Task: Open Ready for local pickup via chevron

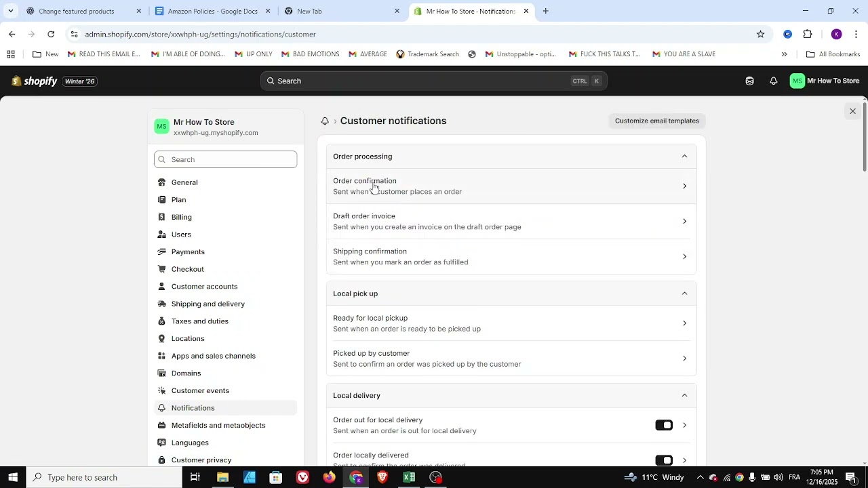Action: (684, 323)
